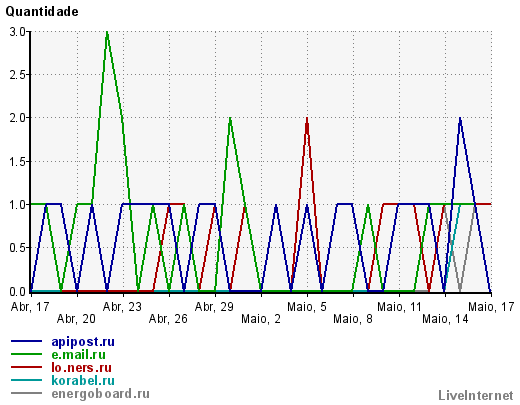Click the energoboard.ru legend label
520x405 pixels.
(100, 394)
